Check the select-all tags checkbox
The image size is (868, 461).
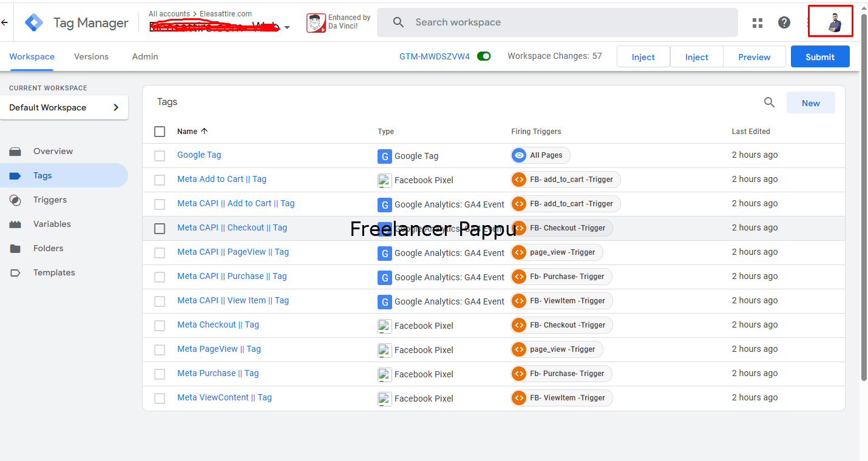pos(160,132)
